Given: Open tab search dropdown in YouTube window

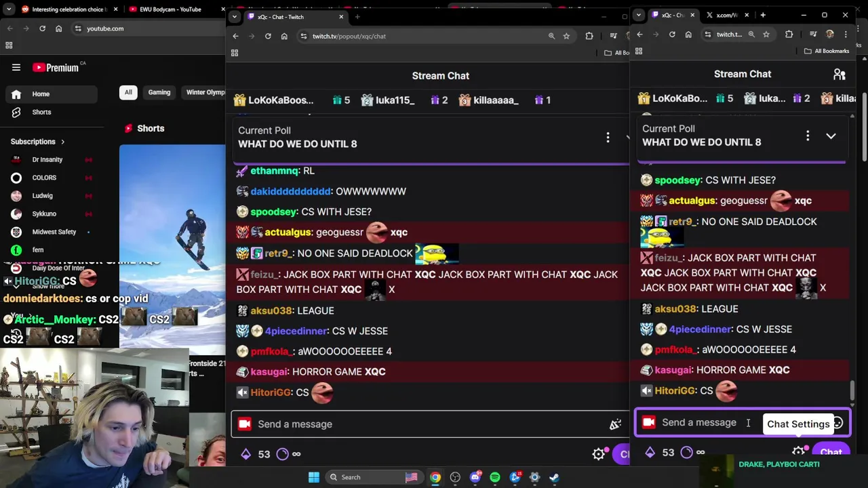Looking at the screenshot, I should pos(8,9).
